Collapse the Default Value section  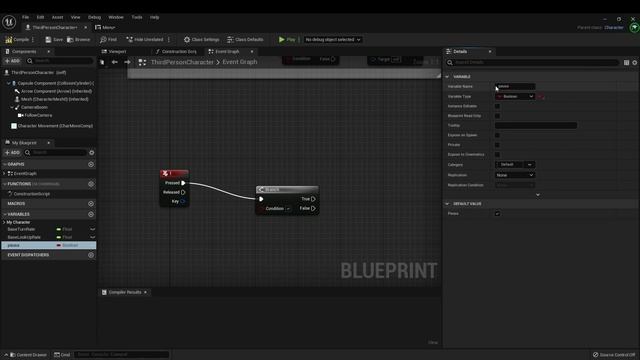coord(447,204)
